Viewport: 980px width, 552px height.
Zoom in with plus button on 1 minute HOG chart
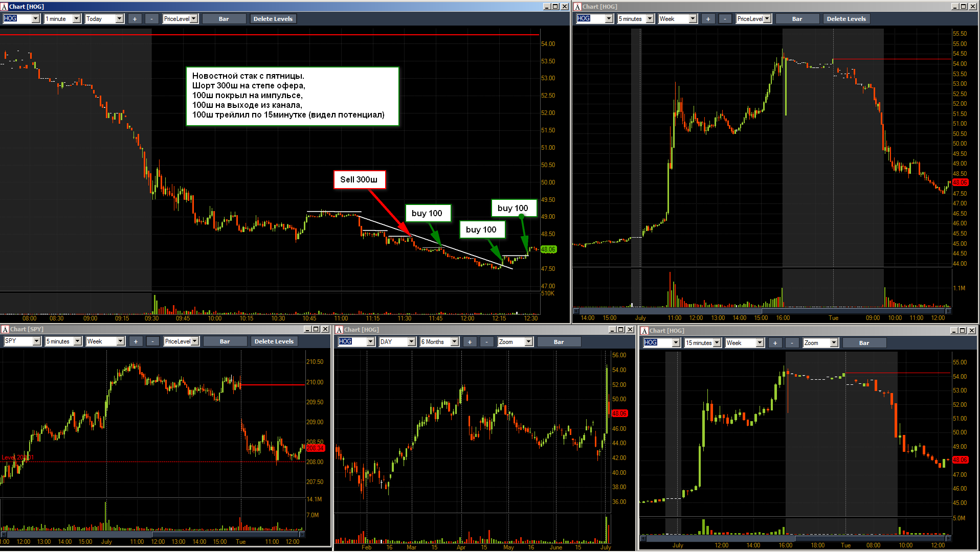[x=135, y=19]
